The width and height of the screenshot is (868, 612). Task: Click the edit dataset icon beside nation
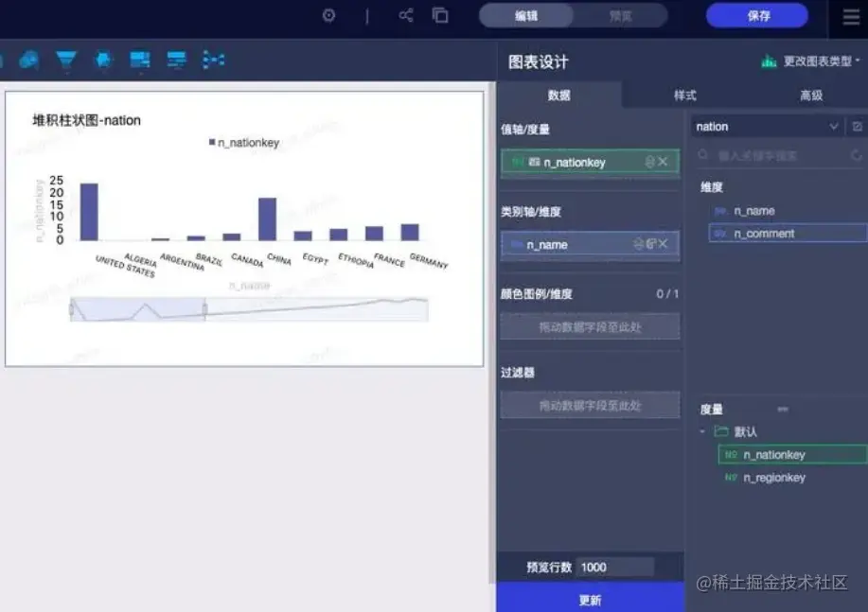pyautogui.click(x=857, y=127)
